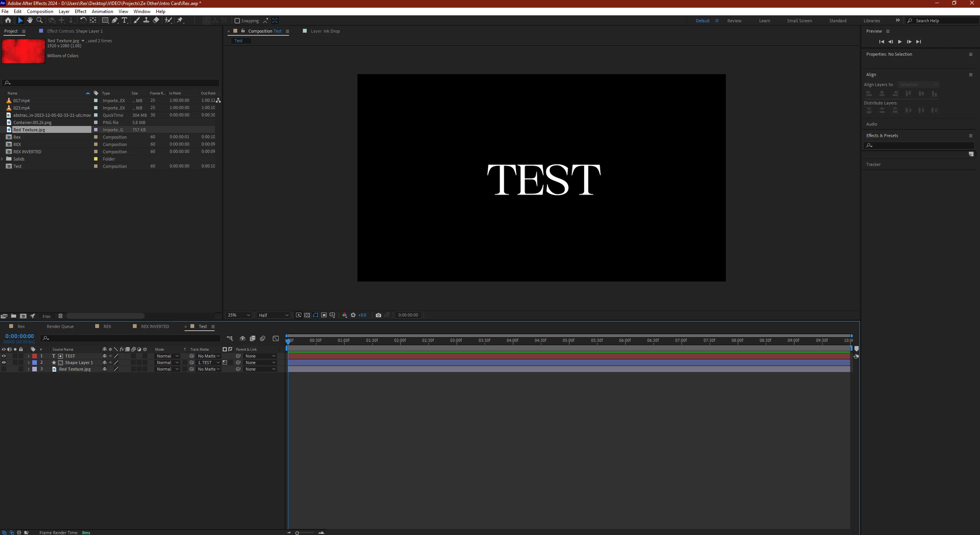The image size is (980, 535).
Task: Show the Red Texture.jpg layer
Action: 4,369
